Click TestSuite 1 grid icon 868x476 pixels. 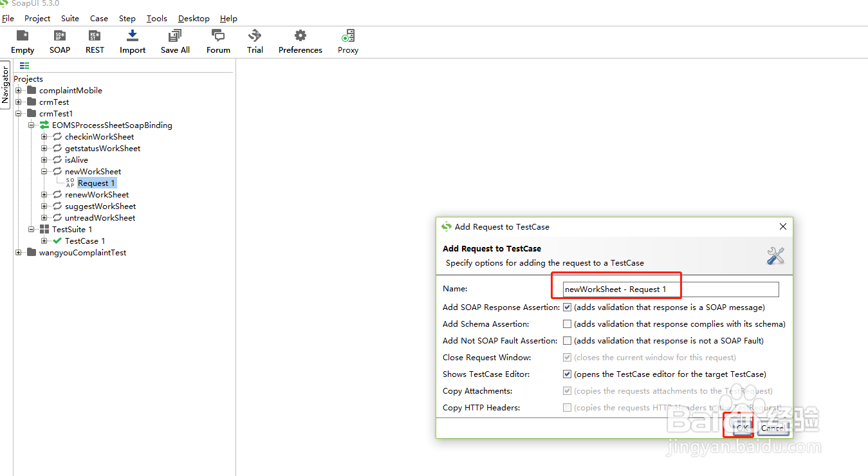pyautogui.click(x=44, y=229)
